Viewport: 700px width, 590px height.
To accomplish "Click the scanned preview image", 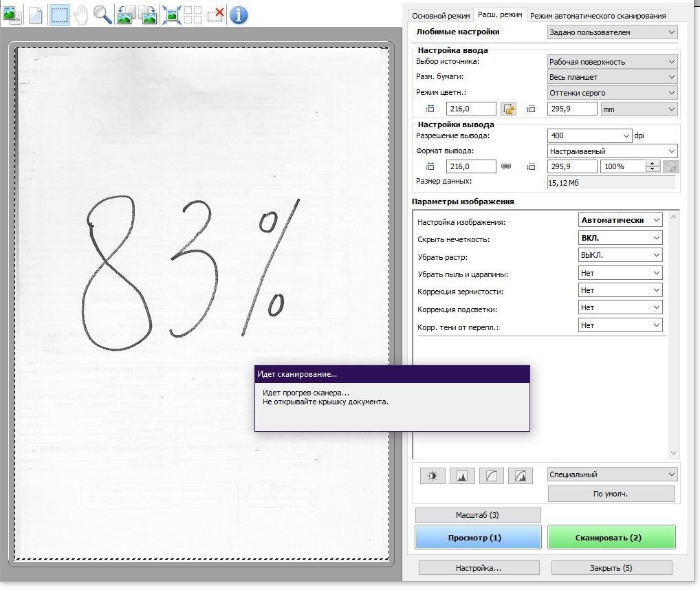I will [201, 303].
